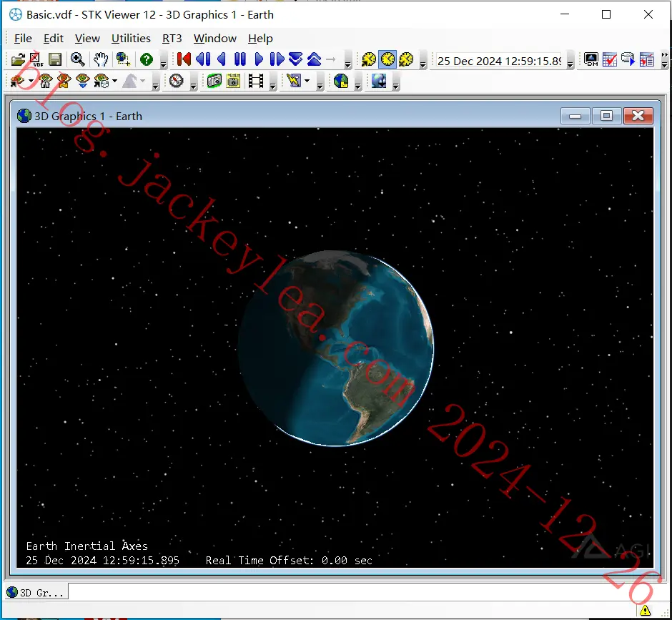Select the 3D Gr... window tab
The height and width of the screenshot is (620, 672).
click(36, 593)
